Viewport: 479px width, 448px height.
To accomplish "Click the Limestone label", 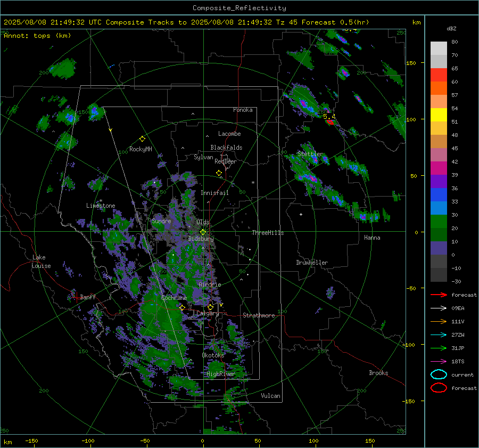I will (101, 206).
